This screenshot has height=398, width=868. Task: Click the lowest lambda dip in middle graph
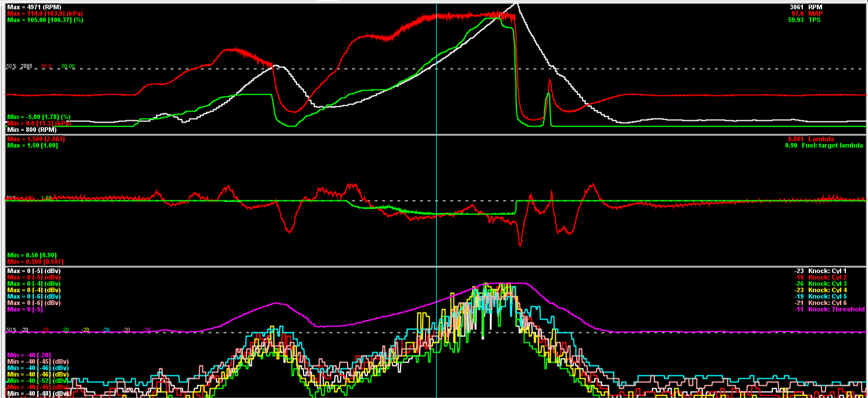[520, 245]
